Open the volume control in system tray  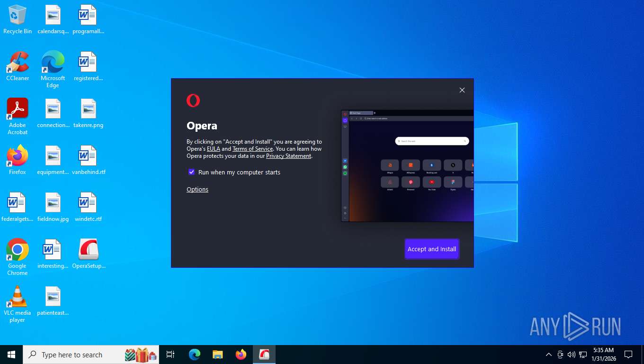click(572, 355)
